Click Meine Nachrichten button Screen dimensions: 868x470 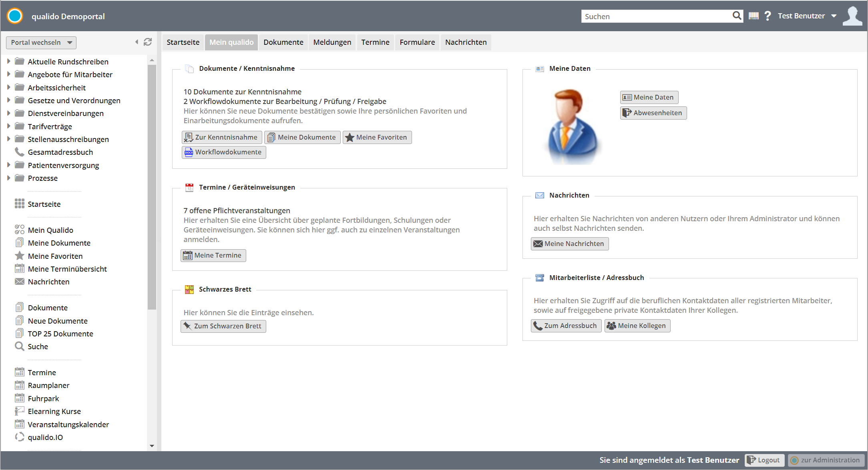(570, 244)
